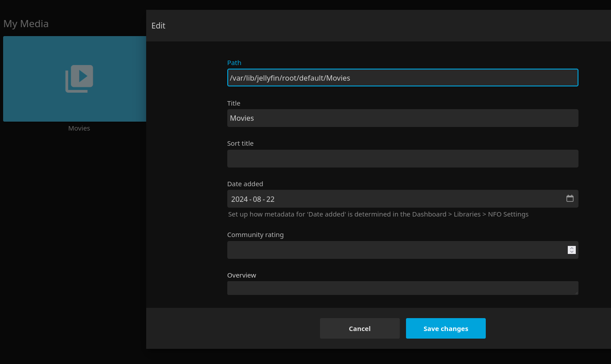
Task: Focus the Title field containing Movies
Action: click(402, 118)
